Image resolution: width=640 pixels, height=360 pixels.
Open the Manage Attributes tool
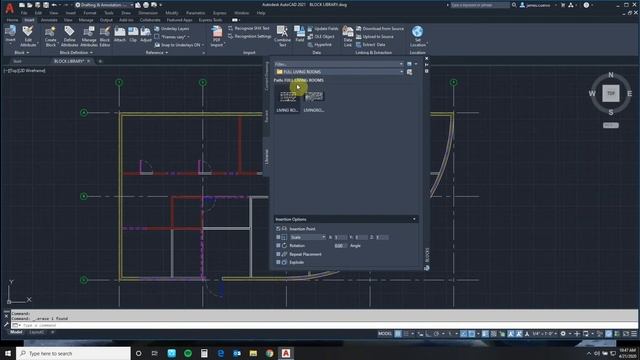89,36
